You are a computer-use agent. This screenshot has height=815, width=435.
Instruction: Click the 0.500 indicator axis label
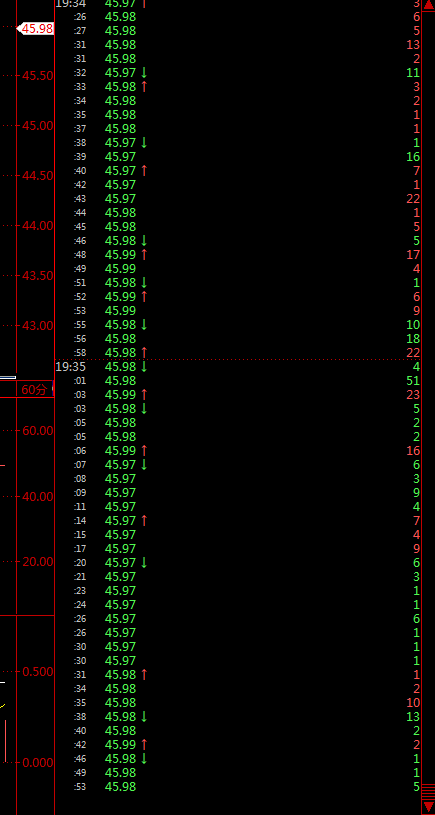coord(37,672)
